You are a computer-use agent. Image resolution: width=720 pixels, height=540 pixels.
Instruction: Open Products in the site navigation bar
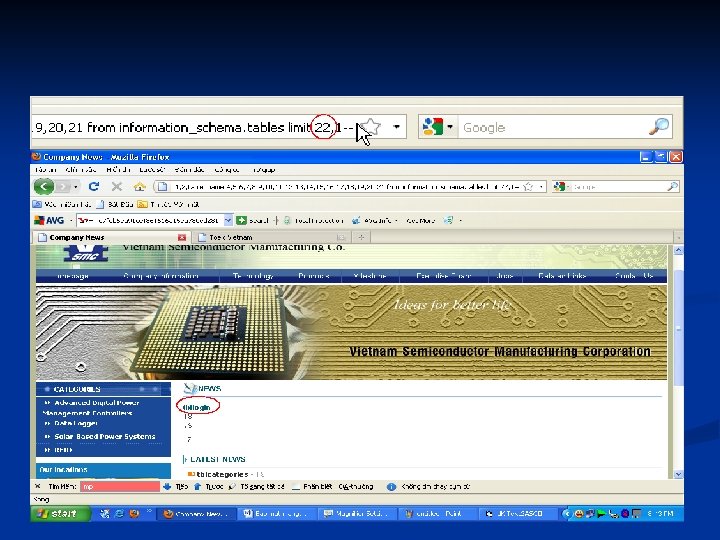[314, 276]
